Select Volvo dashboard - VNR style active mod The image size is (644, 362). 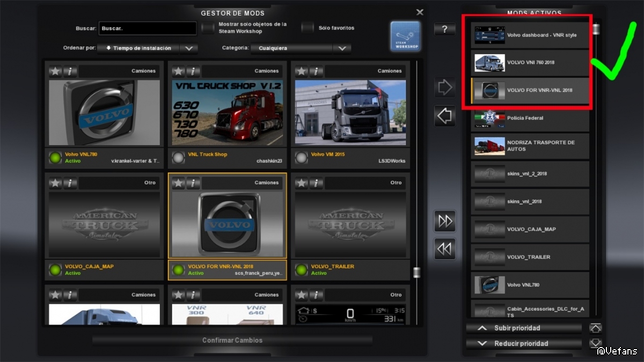click(x=530, y=35)
